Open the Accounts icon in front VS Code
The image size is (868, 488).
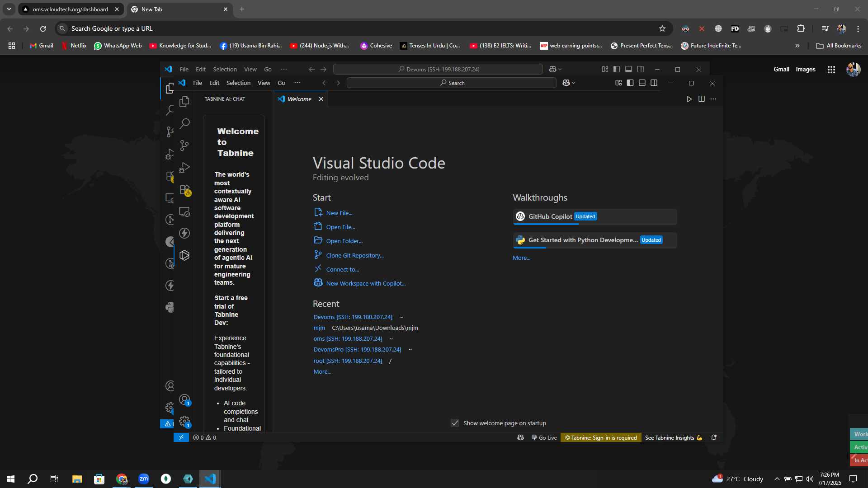pos(184,400)
